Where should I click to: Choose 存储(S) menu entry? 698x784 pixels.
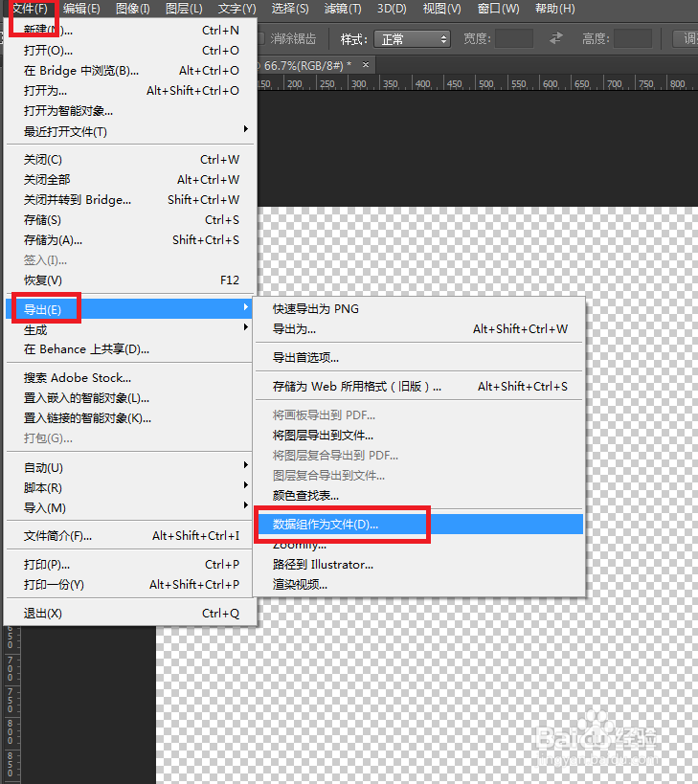tap(130, 219)
